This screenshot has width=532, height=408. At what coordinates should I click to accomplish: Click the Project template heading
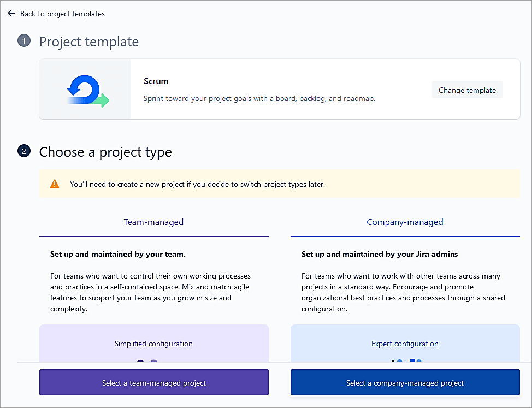pos(89,42)
